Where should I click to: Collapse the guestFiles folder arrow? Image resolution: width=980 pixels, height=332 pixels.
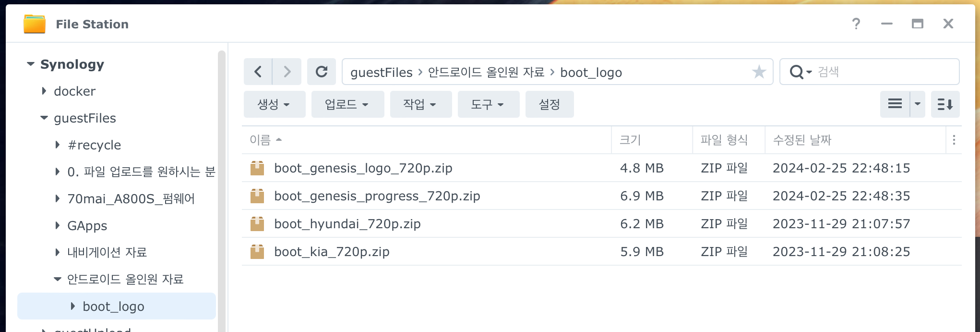pyautogui.click(x=44, y=118)
